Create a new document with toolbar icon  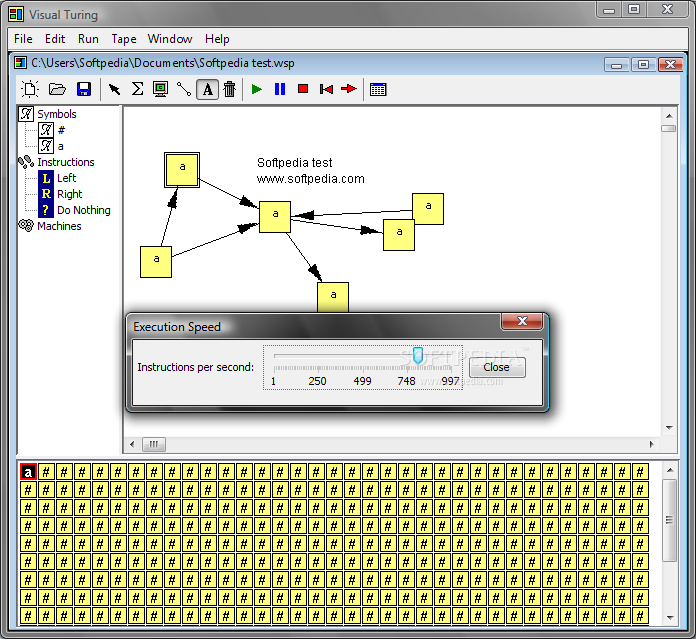[30, 89]
